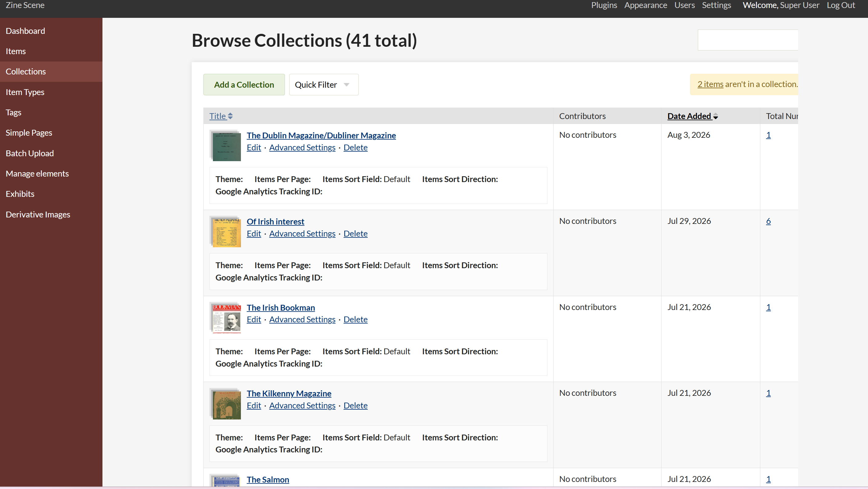Open item count for The Irish Bookman
The width and height of the screenshot is (868, 489).
pyautogui.click(x=768, y=307)
